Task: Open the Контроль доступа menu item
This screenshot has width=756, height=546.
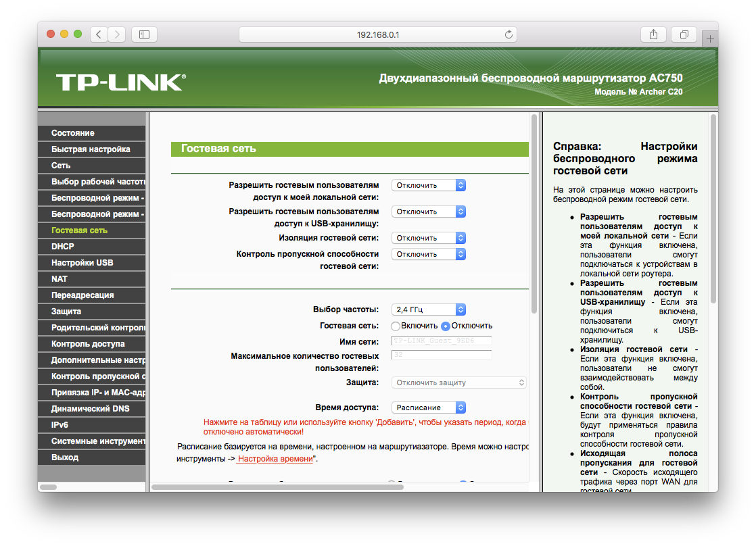Action: click(91, 343)
